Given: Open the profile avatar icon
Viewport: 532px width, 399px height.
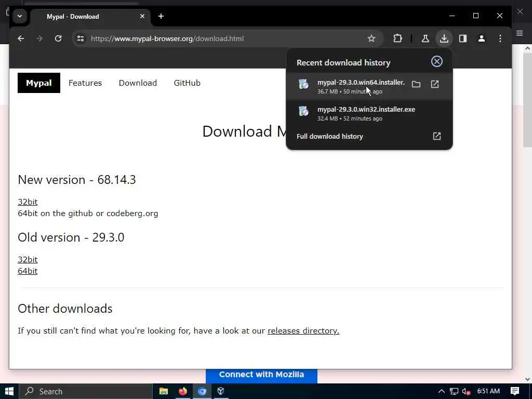Looking at the screenshot, I should tap(482, 38).
